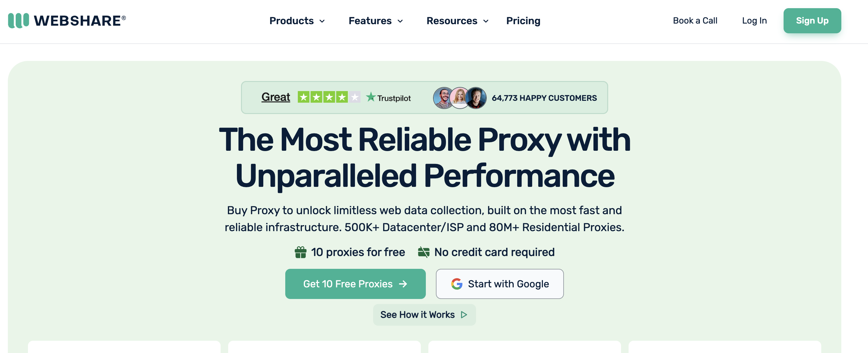
Task: Click the Webshare logo icon
Action: (19, 20)
